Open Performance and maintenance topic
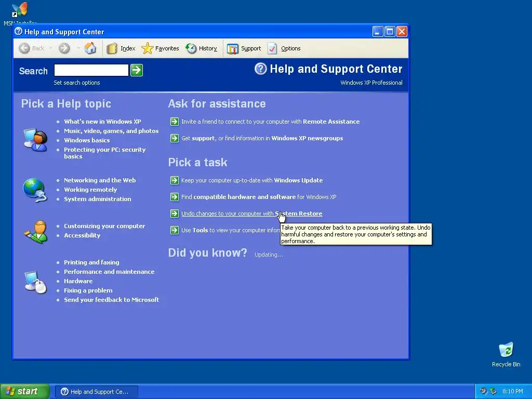Image resolution: width=532 pixels, height=399 pixels. coord(109,272)
